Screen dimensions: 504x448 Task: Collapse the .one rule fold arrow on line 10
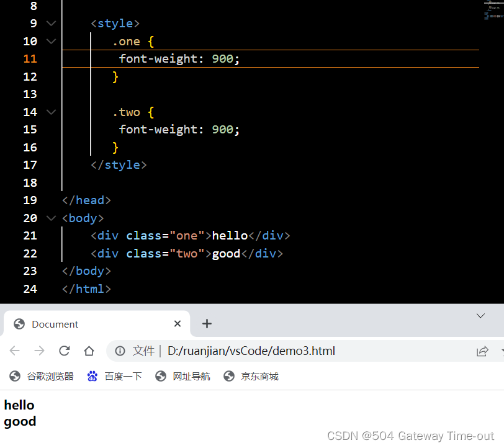coord(51,41)
